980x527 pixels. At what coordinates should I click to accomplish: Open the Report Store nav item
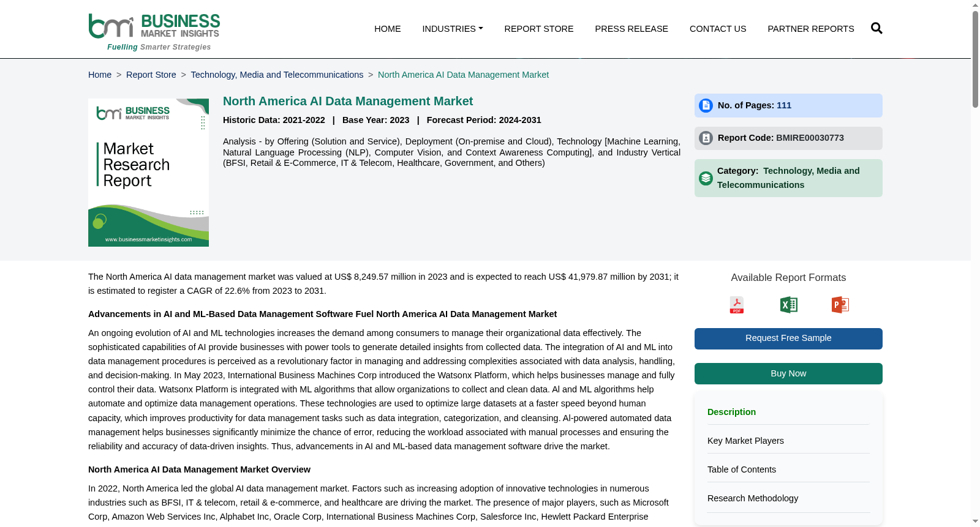tap(539, 29)
